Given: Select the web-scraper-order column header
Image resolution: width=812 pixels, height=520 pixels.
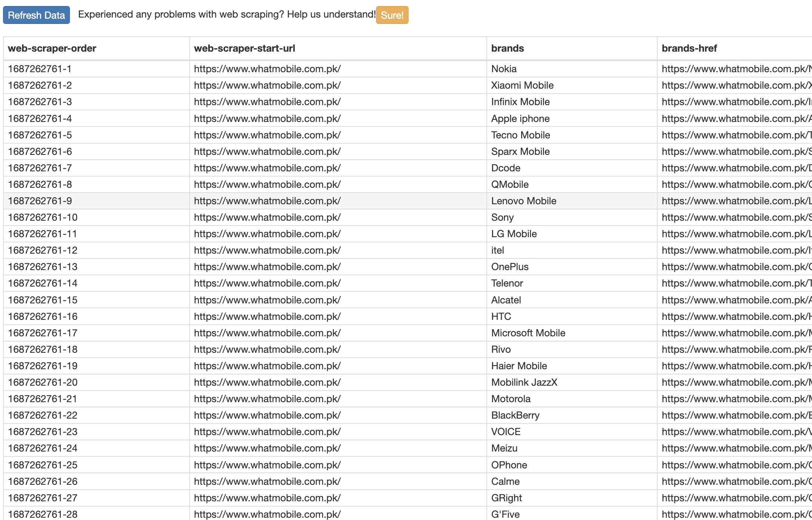Looking at the screenshot, I should (x=96, y=48).
